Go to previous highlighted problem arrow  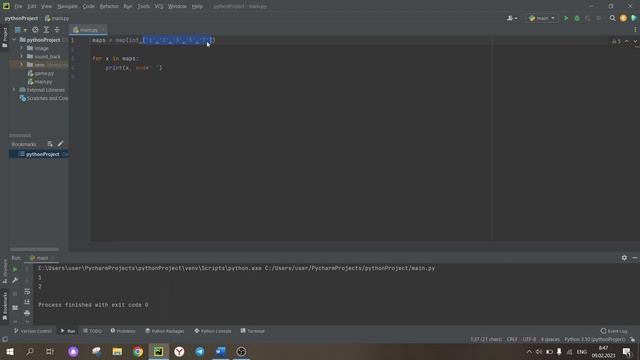pyautogui.click(x=627, y=41)
